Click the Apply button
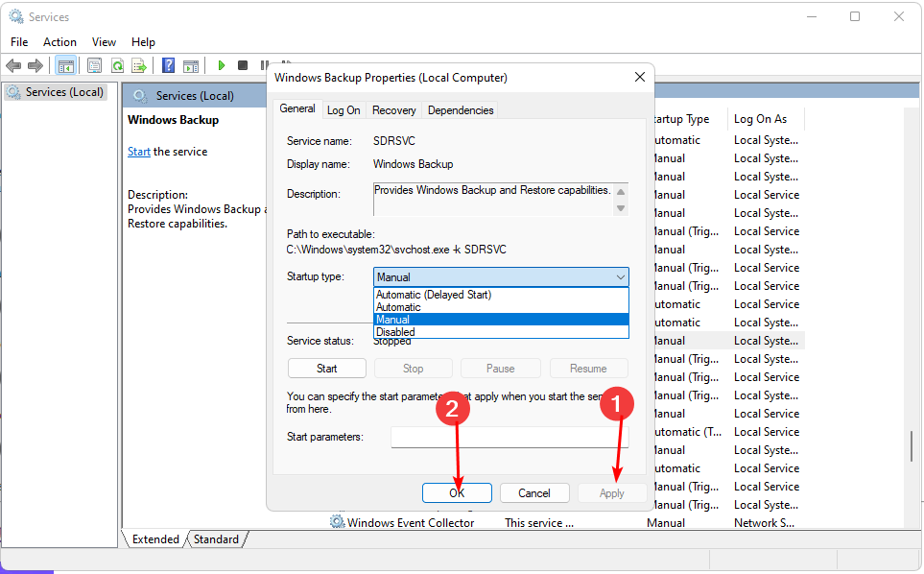The height and width of the screenshot is (574, 924). point(611,492)
